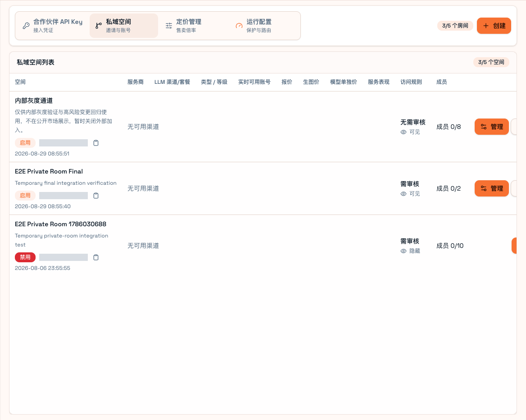This screenshot has width=526, height=420.
Task: Click the 访问规则 column header
Action: [411, 82]
